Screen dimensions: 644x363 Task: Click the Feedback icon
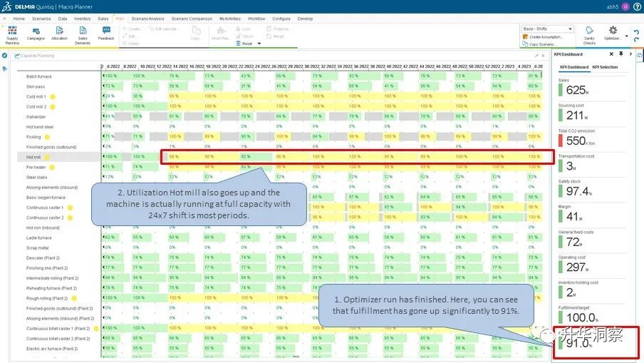coord(106,34)
